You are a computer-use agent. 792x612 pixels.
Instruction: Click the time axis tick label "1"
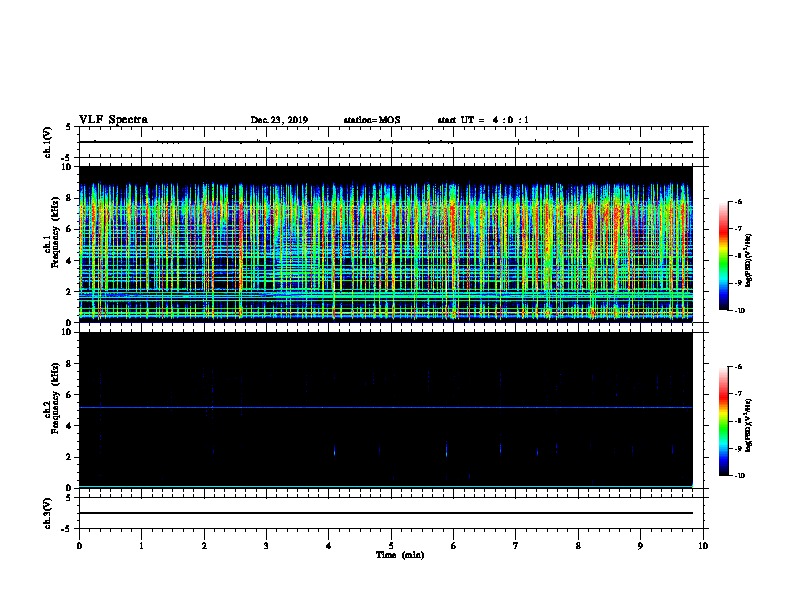coord(141,546)
